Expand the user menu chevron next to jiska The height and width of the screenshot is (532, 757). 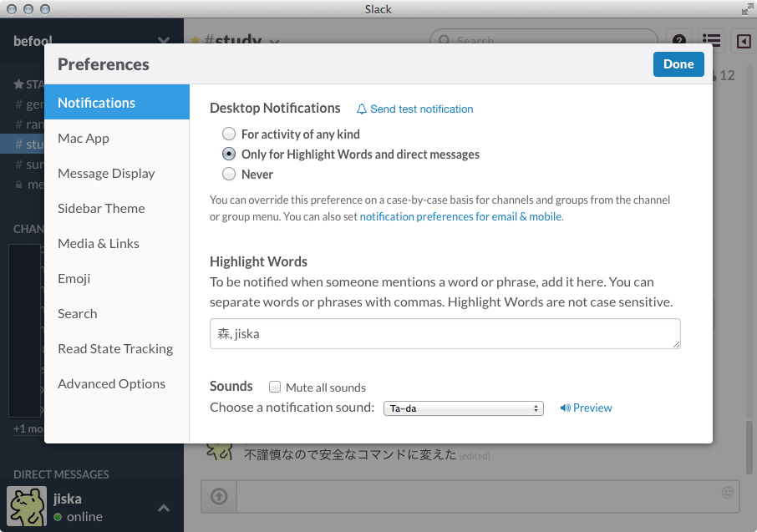tap(164, 508)
